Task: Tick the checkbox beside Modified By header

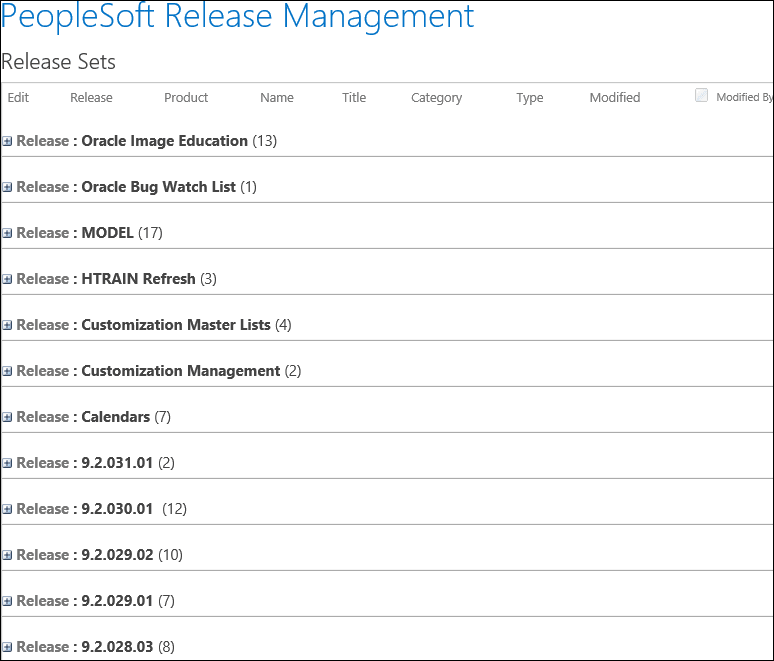Action: [701, 95]
